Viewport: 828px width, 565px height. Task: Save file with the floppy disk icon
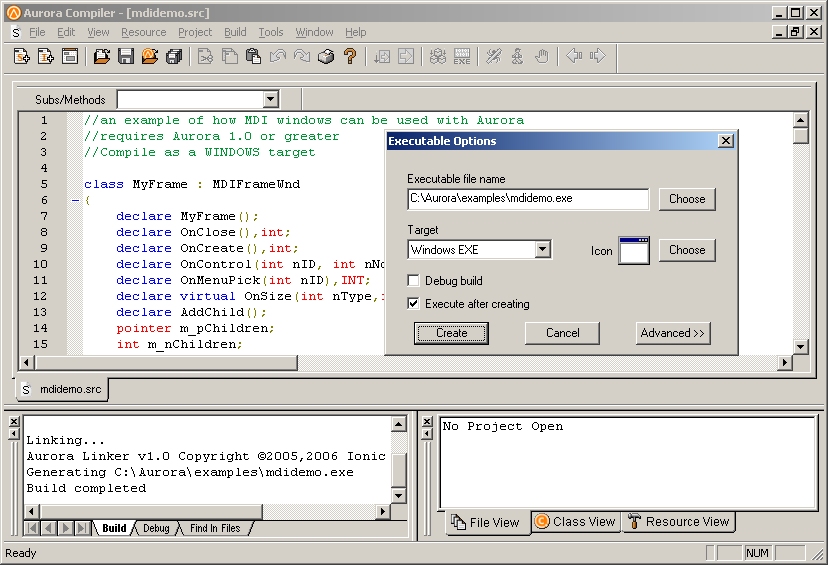coord(126,57)
